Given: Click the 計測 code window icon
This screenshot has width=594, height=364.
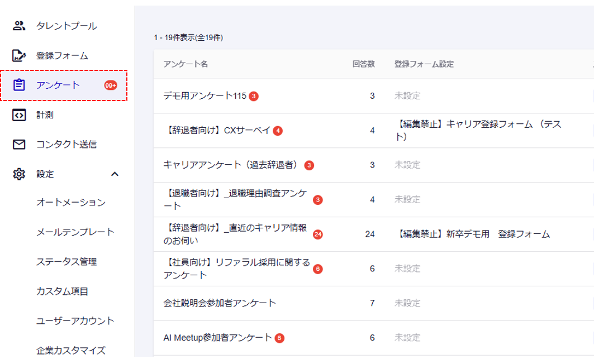Looking at the screenshot, I should point(20,115).
